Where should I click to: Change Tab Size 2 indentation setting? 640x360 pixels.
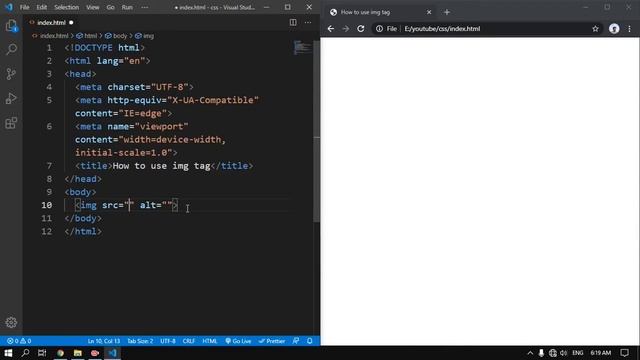coord(140,341)
